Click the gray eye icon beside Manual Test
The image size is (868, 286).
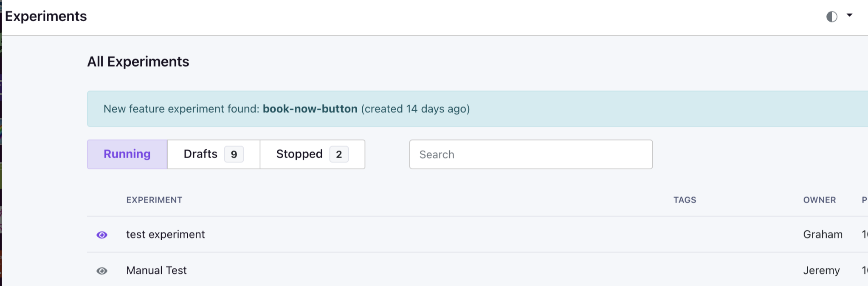tap(102, 270)
